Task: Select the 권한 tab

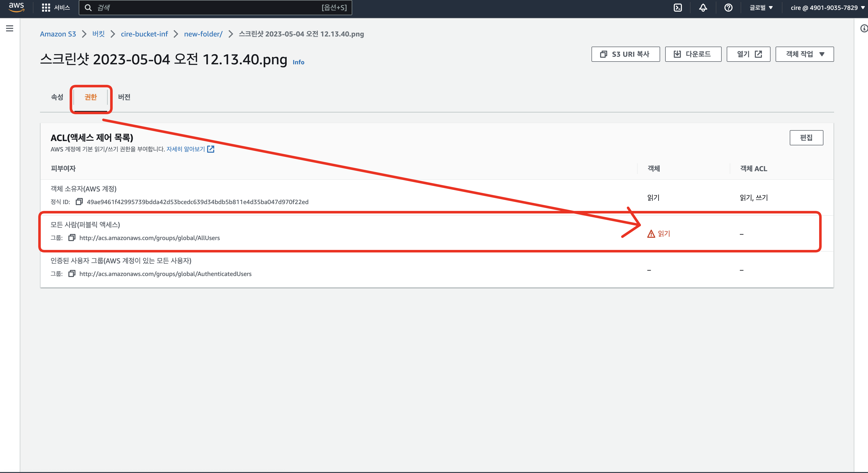Action: (91, 97)
